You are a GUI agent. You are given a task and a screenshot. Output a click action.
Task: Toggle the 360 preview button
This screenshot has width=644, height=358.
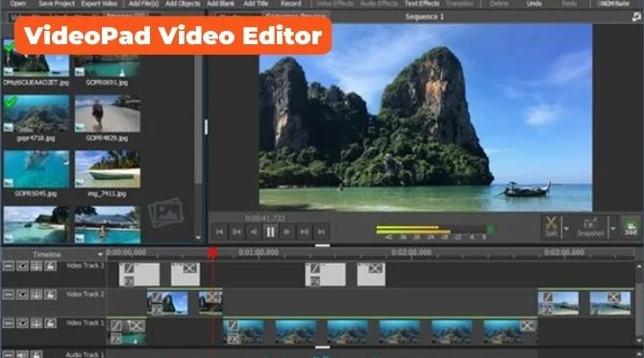click(631, 227)
